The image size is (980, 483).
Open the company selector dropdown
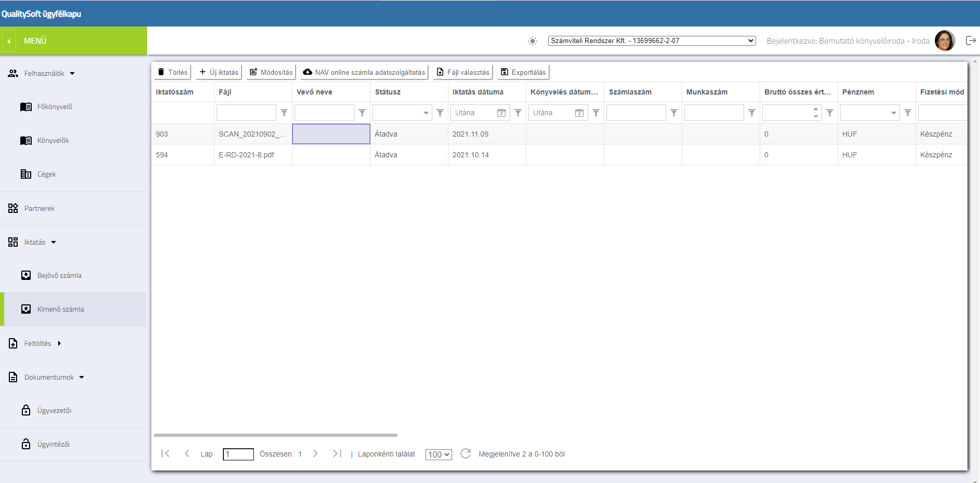[652, 41]
